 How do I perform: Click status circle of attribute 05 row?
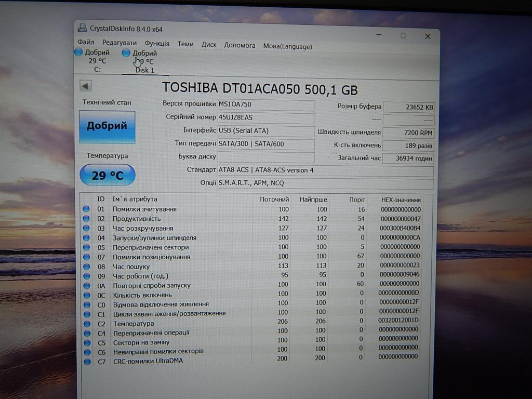pos(86,247)
